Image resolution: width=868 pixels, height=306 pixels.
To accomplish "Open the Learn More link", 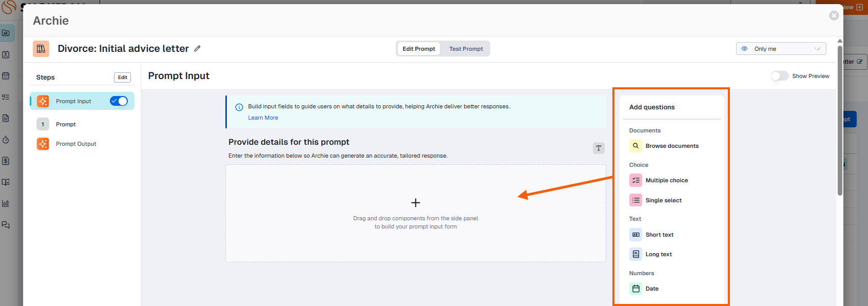I will (263, 118).
